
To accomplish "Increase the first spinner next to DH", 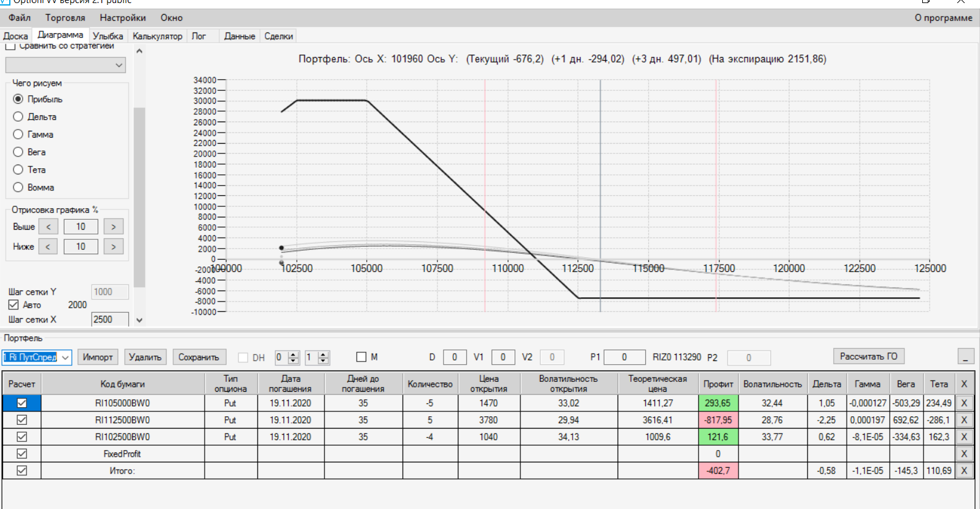I will click(294, 354).
